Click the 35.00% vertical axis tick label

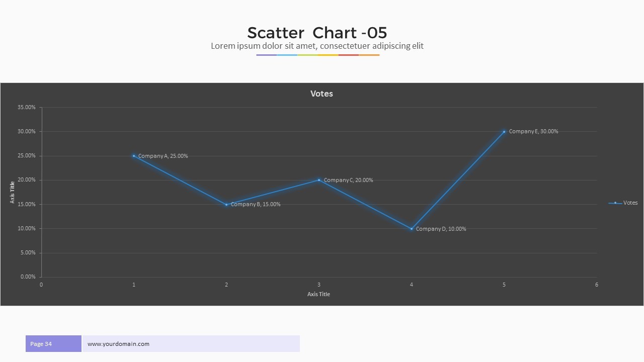27,107
